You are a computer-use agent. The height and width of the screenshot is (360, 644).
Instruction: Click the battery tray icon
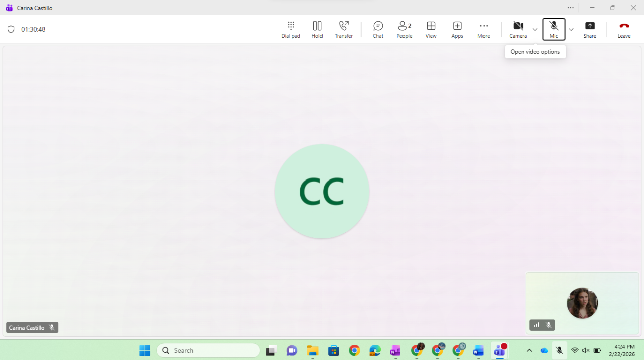597,350
